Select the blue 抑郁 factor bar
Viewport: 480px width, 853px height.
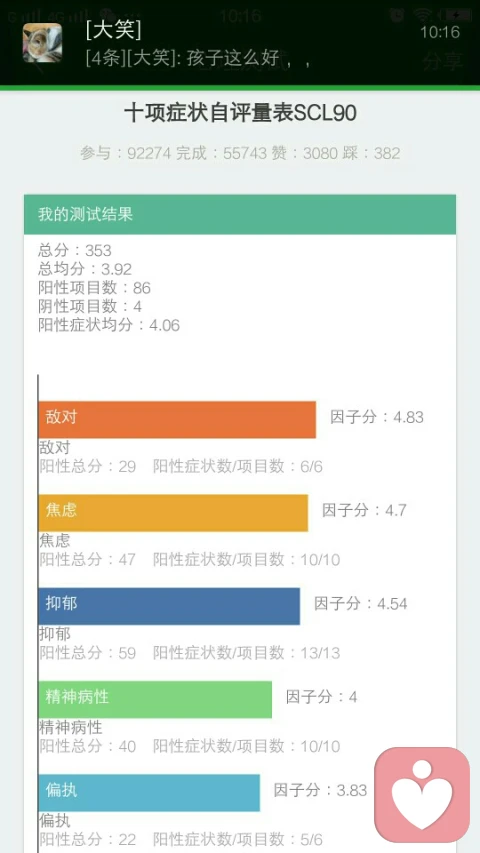point(169,606)
